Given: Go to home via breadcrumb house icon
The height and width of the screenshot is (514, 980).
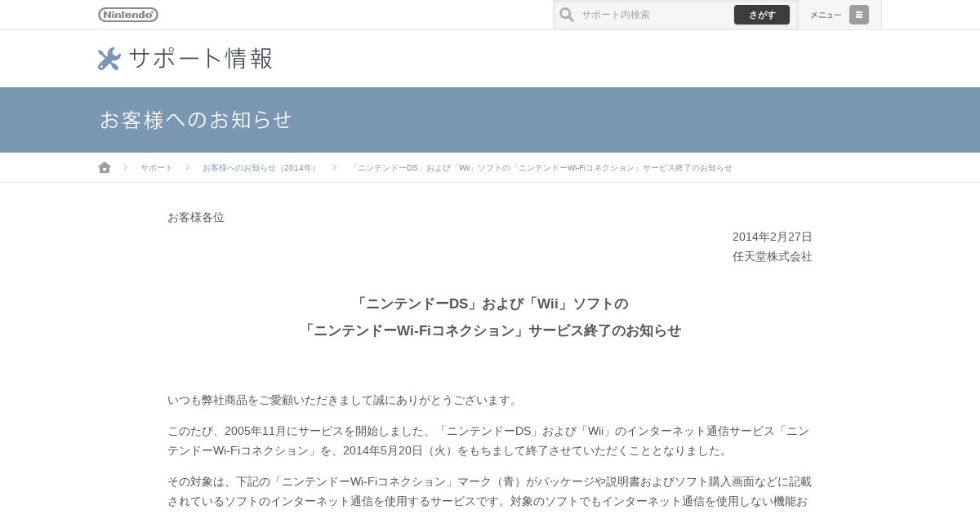Looking at the screenshot, I should (105, 167).
